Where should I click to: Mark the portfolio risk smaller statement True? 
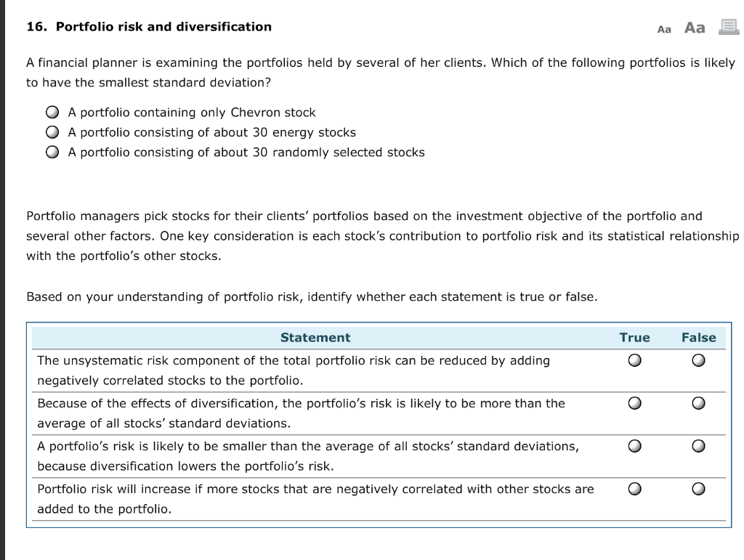(634, 445)
